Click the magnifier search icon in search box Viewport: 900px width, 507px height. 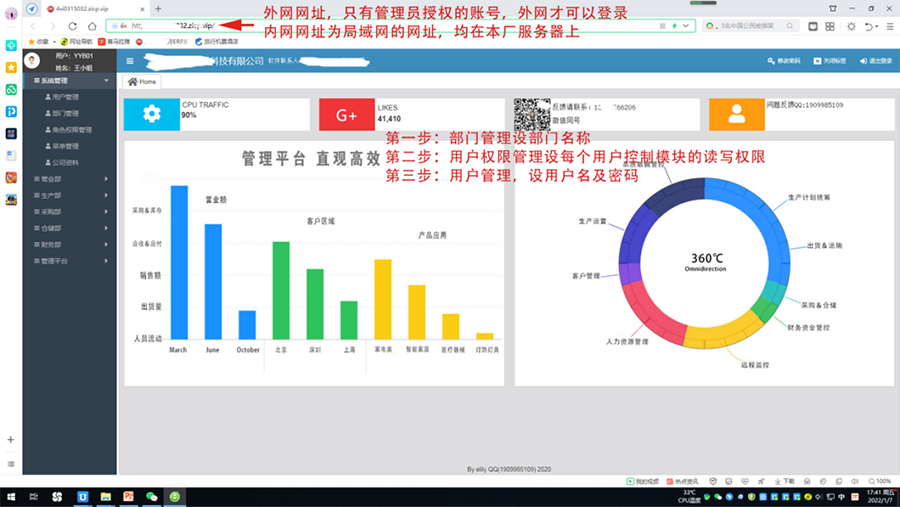click(x=790, y=26)
